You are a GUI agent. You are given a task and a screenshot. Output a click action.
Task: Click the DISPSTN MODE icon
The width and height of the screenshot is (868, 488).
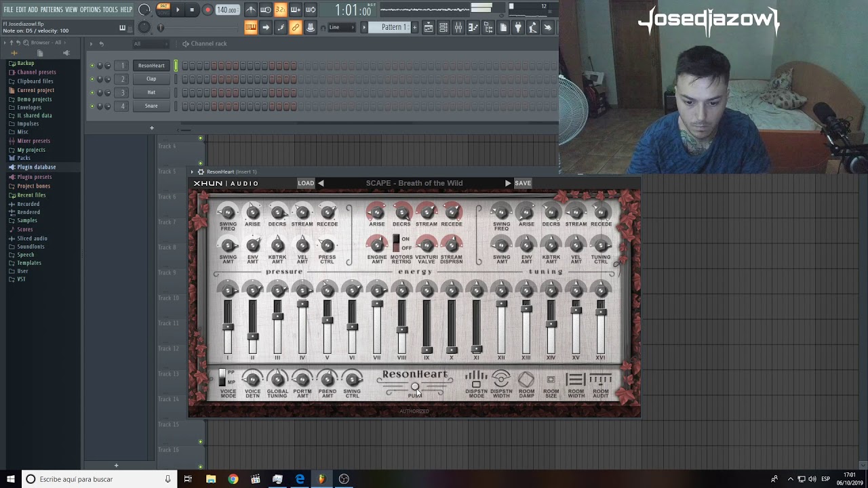pos(477,380)
